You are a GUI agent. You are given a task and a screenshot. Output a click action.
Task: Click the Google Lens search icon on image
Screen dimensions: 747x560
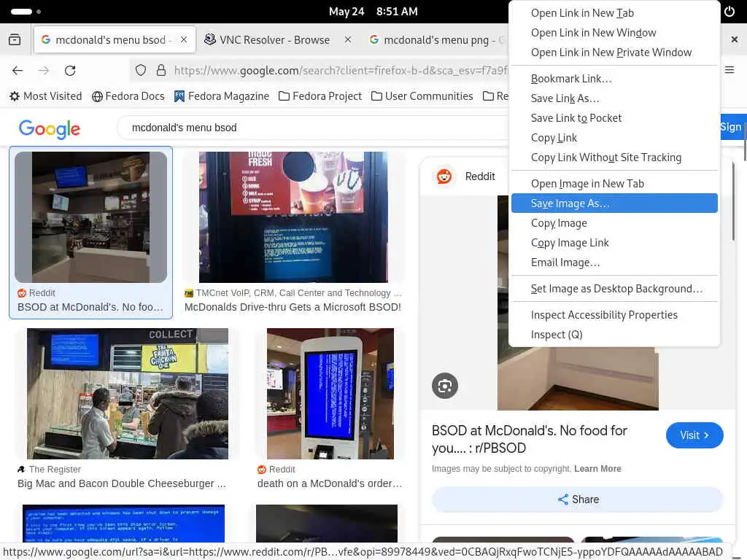point(445,386)
